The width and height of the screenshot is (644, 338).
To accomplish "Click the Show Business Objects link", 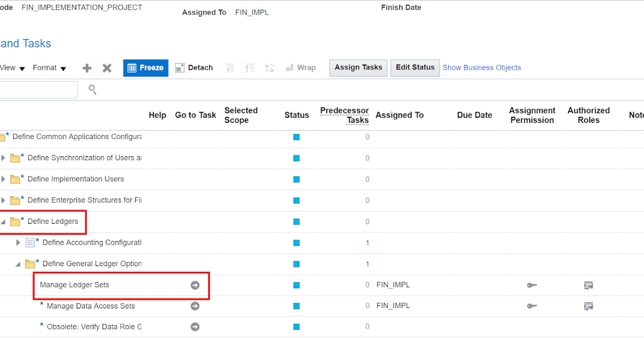I will [481, 68].
